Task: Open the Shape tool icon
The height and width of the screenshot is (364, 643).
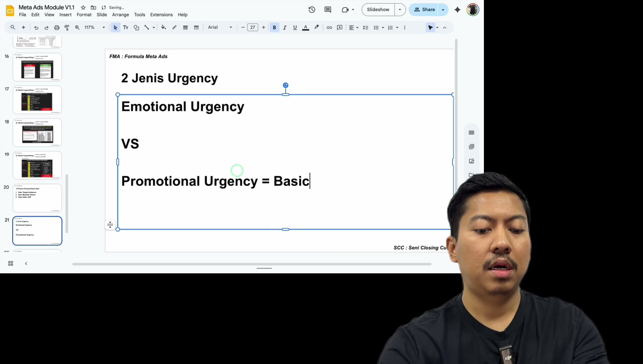Action: [x=136, y=28]
